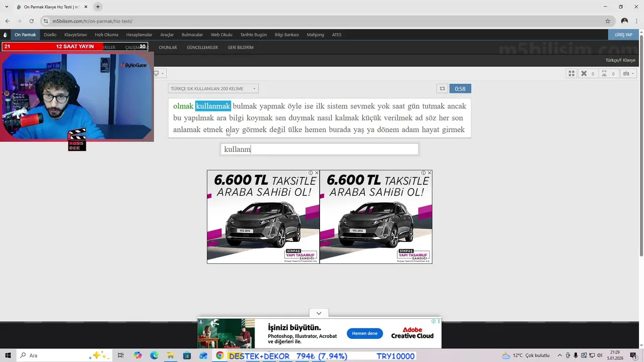Click the Chrome taskbar icon
This screenshot has height=362, width=644.
pyautogui.click(x=220, y=355)
